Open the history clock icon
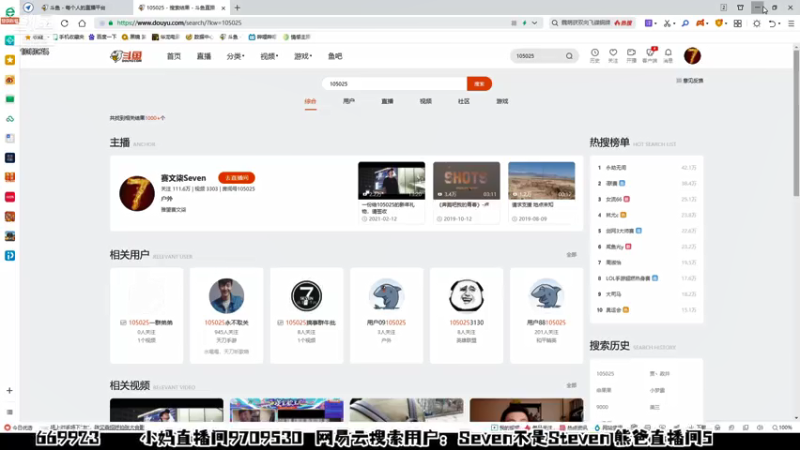Image resolution: width=800 pixels, height=450 pixels. coord(595,56)
